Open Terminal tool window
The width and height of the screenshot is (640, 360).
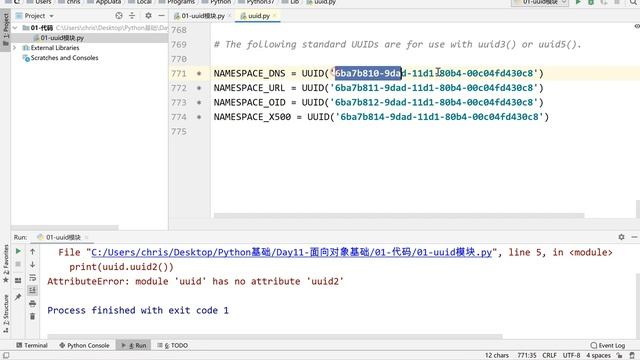pyautogui.click(x=32, y=345)
